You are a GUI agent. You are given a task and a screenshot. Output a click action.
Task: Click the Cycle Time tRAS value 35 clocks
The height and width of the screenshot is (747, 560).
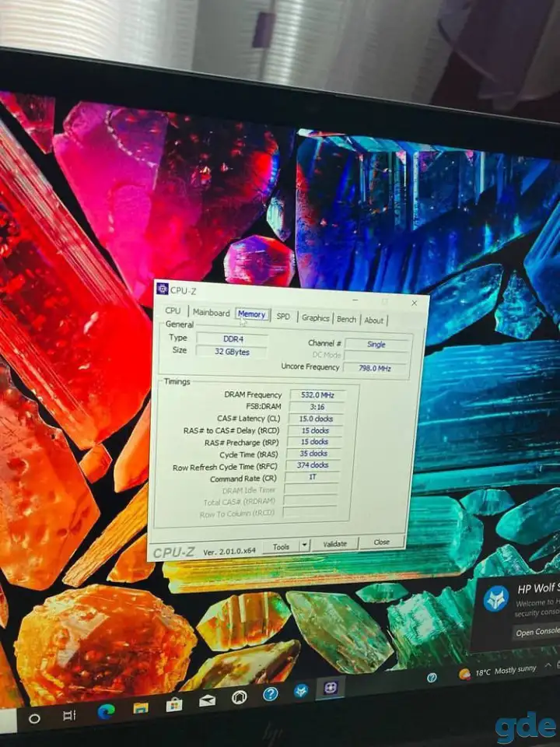coord(313,454)
